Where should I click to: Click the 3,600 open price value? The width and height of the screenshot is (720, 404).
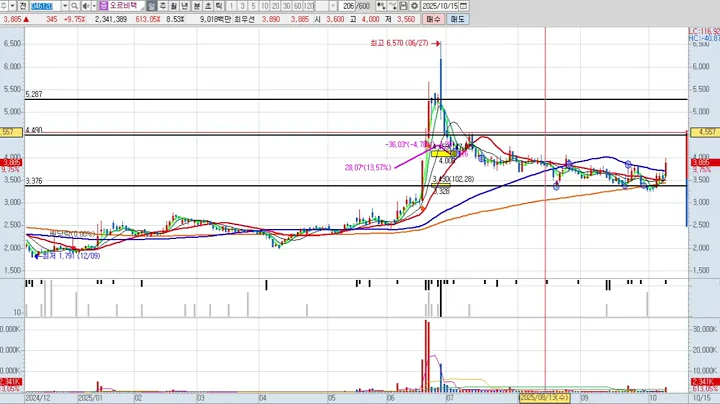[335, 19]
